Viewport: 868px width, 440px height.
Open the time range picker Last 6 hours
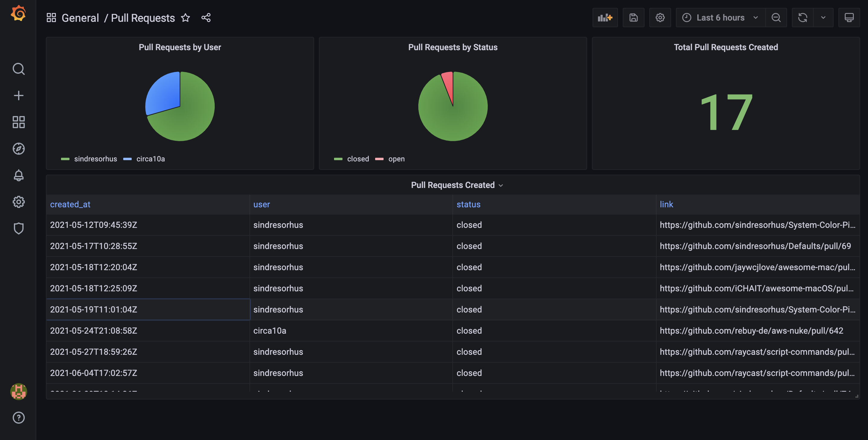tap(720, 18)
